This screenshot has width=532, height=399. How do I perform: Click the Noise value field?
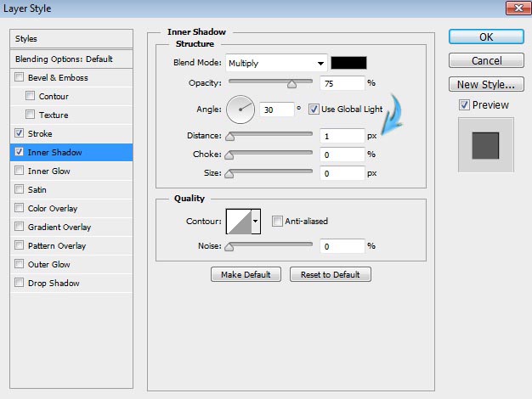(342, 246)
